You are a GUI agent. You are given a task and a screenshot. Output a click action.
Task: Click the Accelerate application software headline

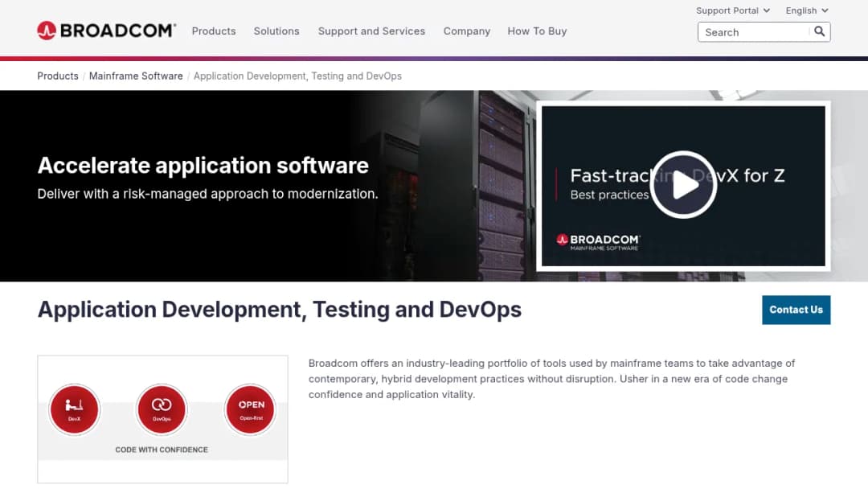203,165
